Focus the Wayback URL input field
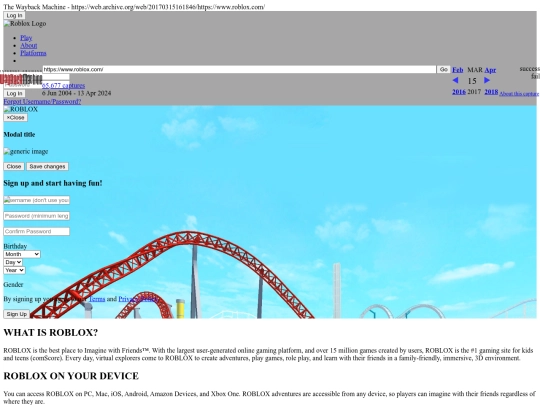540x405 pixels. click(239, 69)
